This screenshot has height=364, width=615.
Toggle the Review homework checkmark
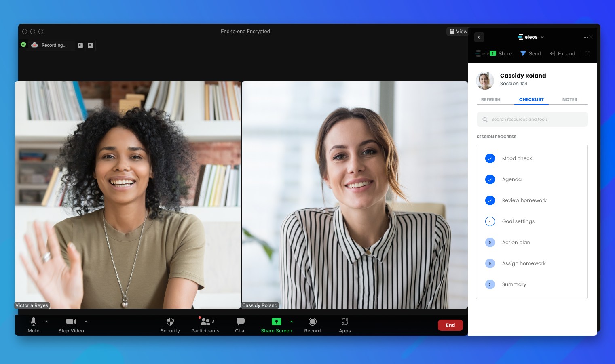coord(490,200)
